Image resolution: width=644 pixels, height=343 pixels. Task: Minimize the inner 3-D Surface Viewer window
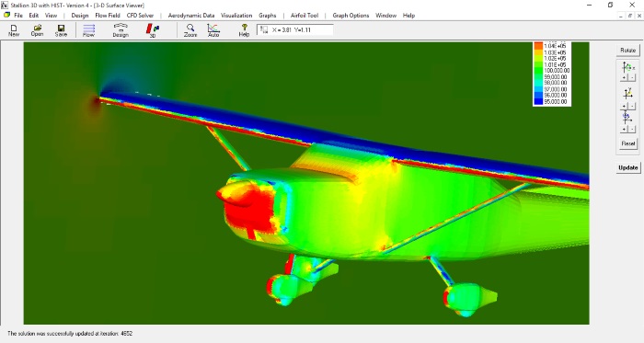(x=621, y=16)
